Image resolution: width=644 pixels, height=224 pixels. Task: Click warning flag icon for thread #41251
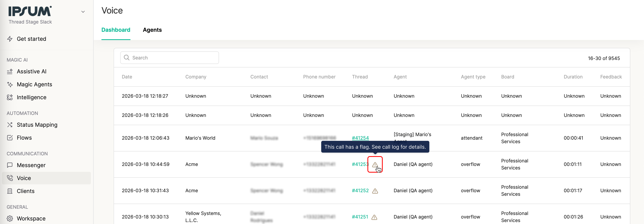click(x=374, y=217)
